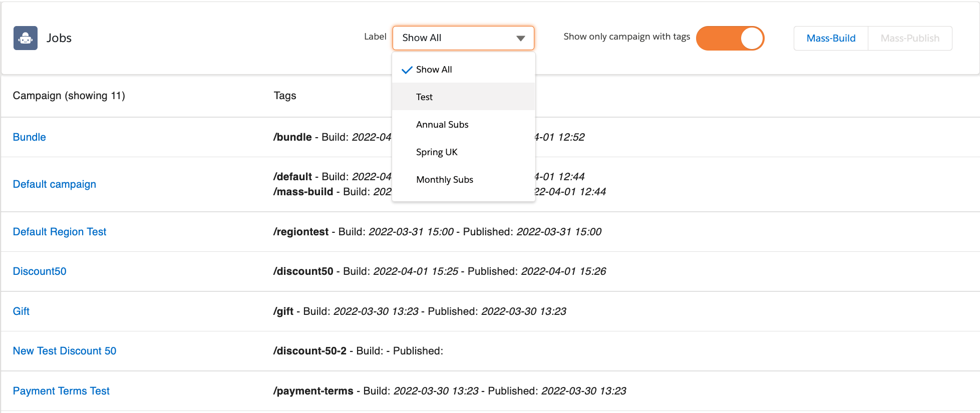This screenshot has width=980, height=413.
Task: Click the /discount50 tag text
Action: point(303,271)
